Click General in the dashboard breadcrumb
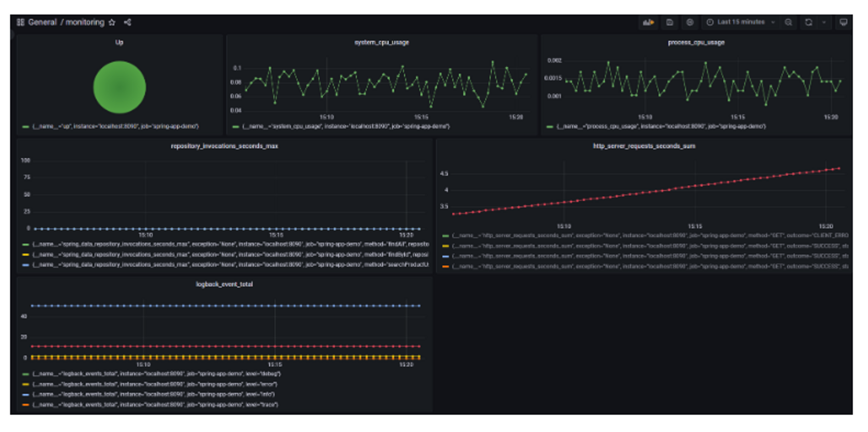 [x=42, y=22]
